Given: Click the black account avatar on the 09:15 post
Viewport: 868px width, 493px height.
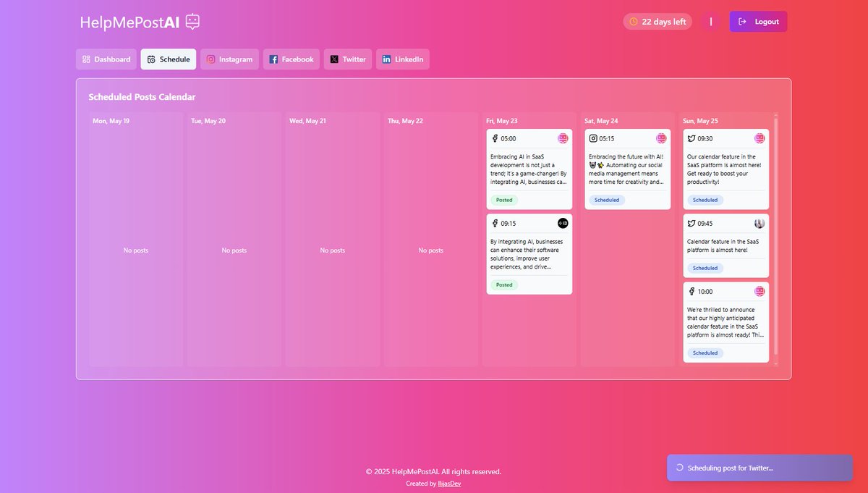Looking at the screenshot, I should pyautogui.click(x=563, y=223).
